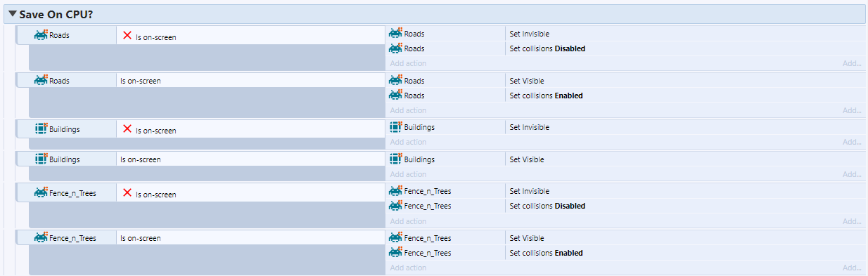Select the Buildings icon in inverted on-screen condition

[x=41, y=129]
